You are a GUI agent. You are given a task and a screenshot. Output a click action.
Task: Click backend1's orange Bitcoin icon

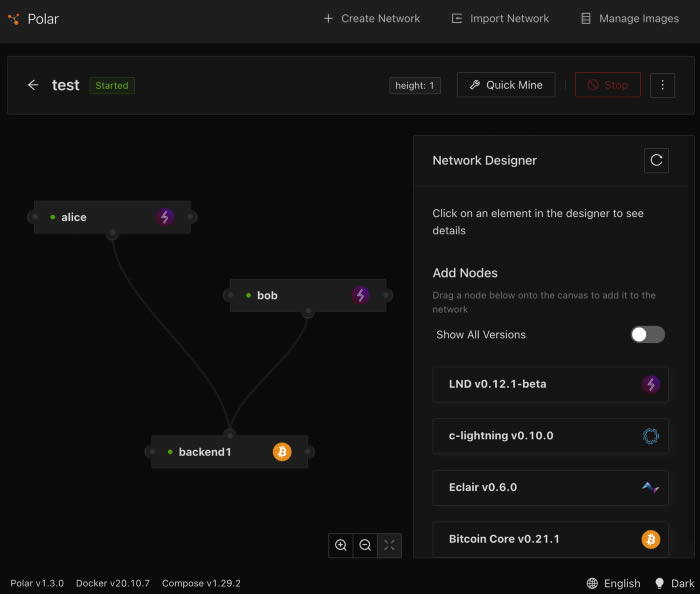[x=282, y=452]
